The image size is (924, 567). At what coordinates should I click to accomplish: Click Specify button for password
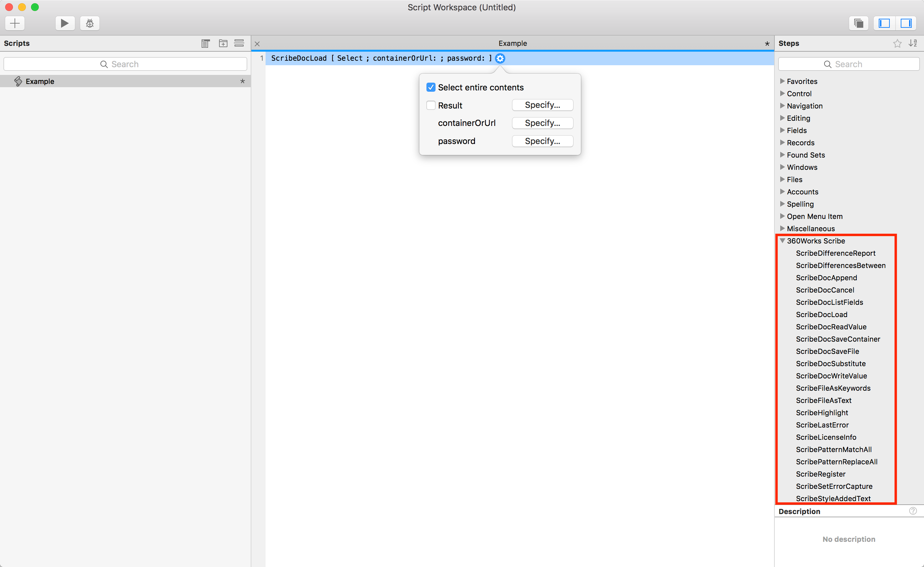click(x=542, y=141)
